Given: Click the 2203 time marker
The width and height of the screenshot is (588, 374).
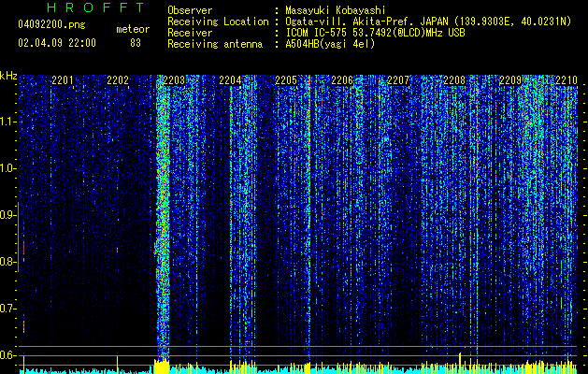Looking at the screenshot, I should click(x=175, y=80).
